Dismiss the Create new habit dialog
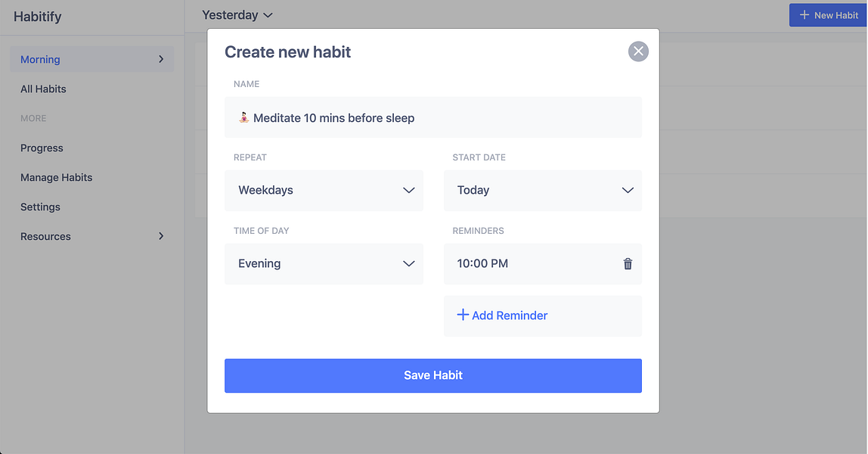Image resolution: width=868 pixels, height=454 pixels. [637, 51]
